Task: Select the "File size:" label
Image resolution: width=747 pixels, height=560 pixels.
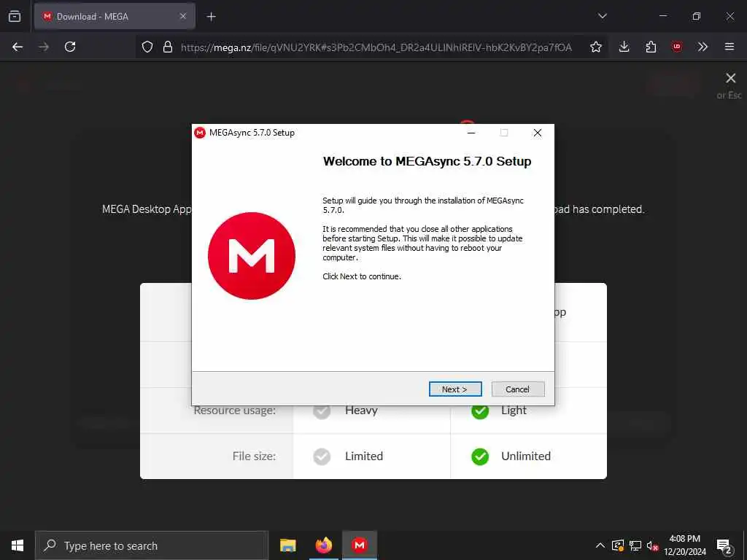Action: pyautogui.click(x=254, y=456)
